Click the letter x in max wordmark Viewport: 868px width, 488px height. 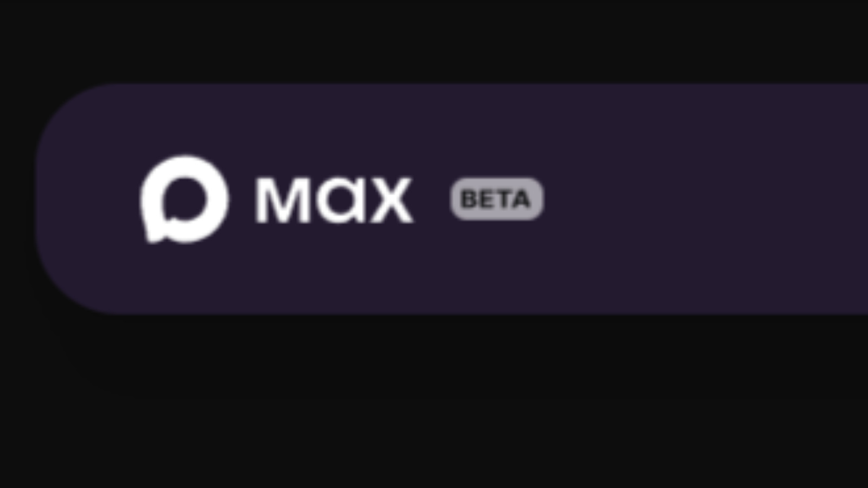(x=392, y=200)
